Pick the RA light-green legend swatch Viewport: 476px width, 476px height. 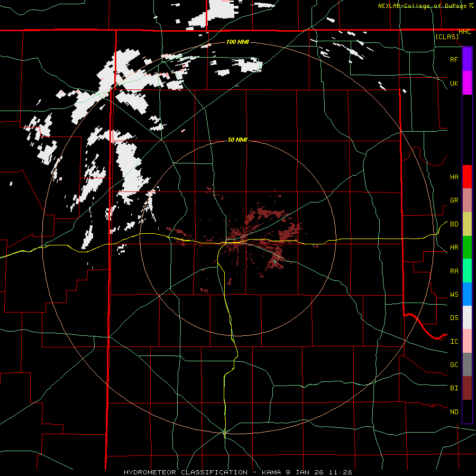pyautogui.click(x=467, y=271)
